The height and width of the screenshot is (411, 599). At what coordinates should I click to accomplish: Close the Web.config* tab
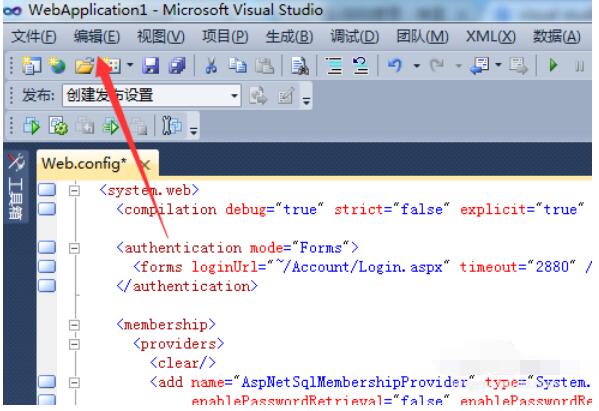145,165
